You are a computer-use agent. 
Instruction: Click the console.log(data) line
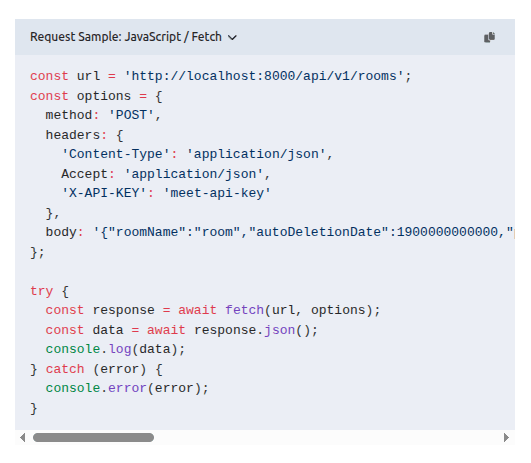click(x=115, y=349)
